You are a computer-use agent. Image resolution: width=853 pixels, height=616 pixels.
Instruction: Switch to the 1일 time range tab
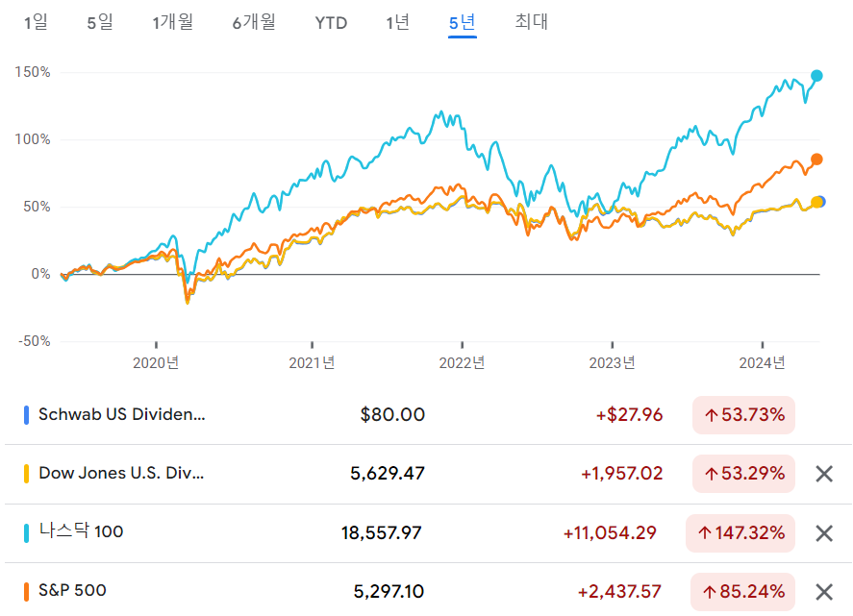34,22
